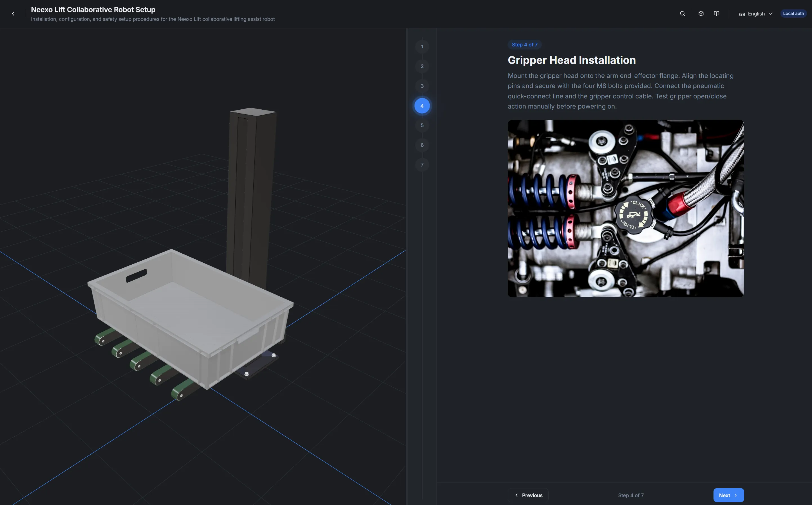812x505 pixels.
Task: Click the 3D model cube icon in header
Action: [x=701, y=13]
